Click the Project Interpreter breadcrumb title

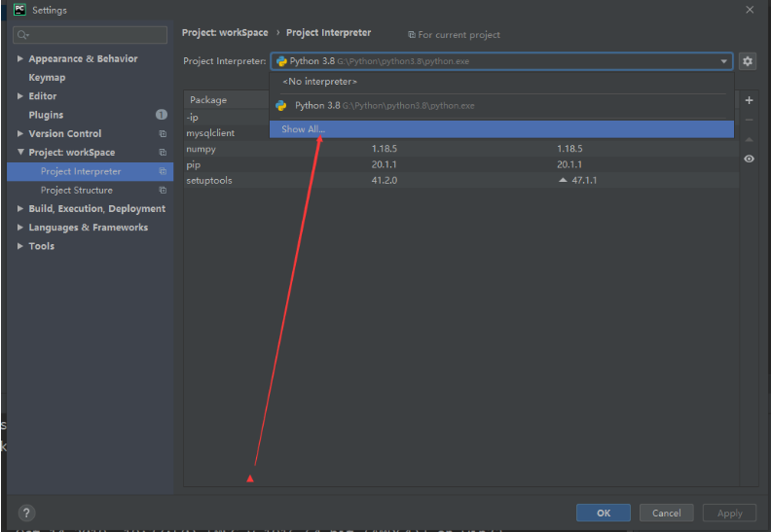[x=328, y=32]
